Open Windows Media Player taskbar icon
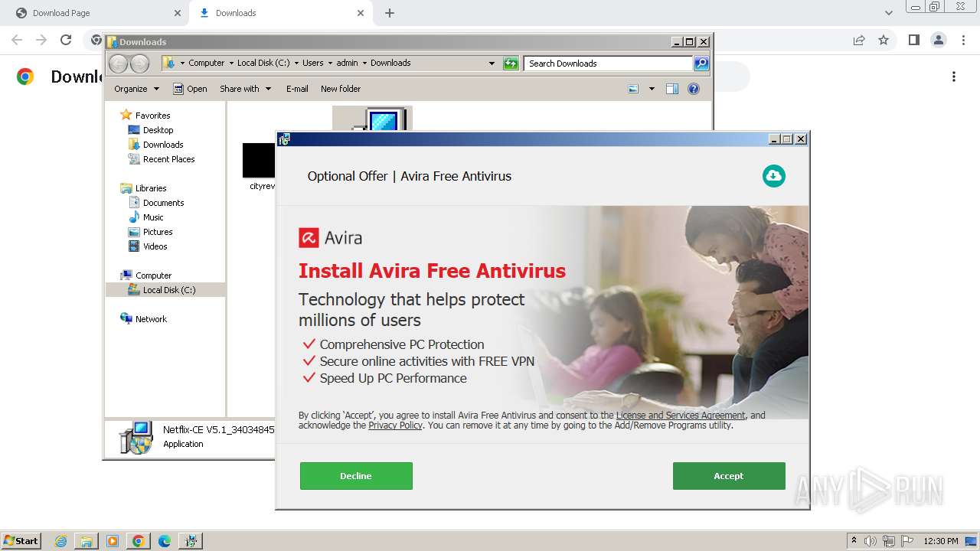 tap(113, 541)
